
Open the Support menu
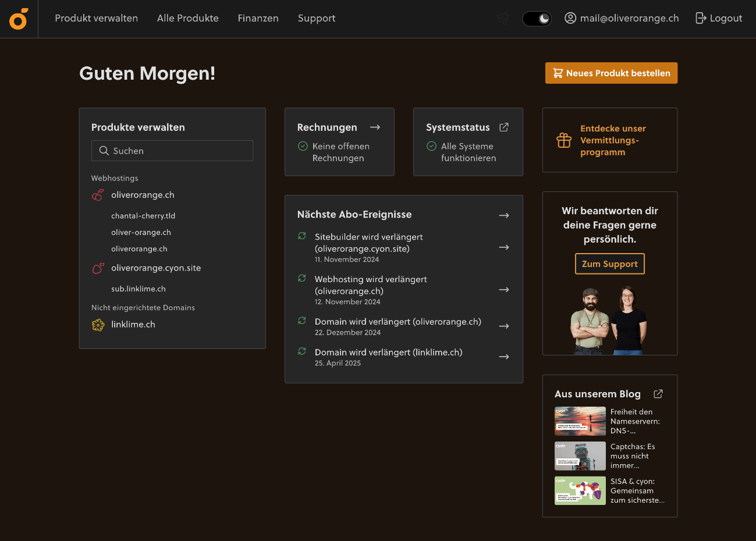coord(317,18)
